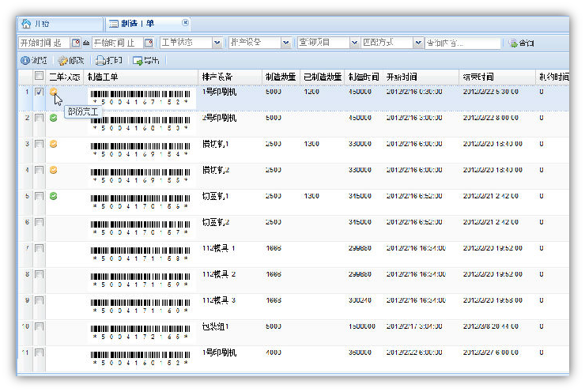585x392 pixels.
Task: Expand the 排产设备 dropdown
Action: pos(286,43)
